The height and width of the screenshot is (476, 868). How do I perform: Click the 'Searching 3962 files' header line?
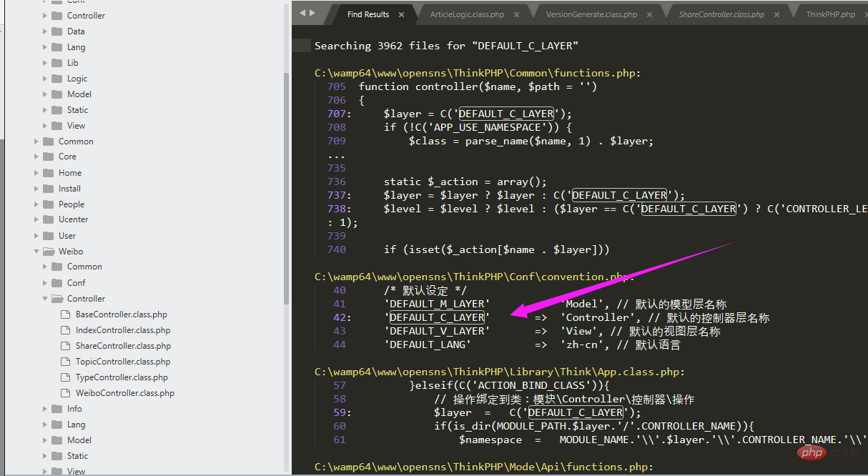tap(446, 46)
